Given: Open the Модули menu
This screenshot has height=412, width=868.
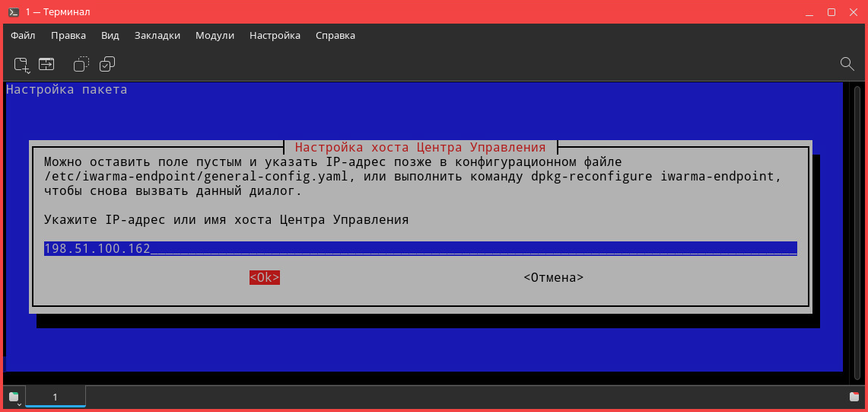Looking at the screenshot, I should (x=215, y=36).
